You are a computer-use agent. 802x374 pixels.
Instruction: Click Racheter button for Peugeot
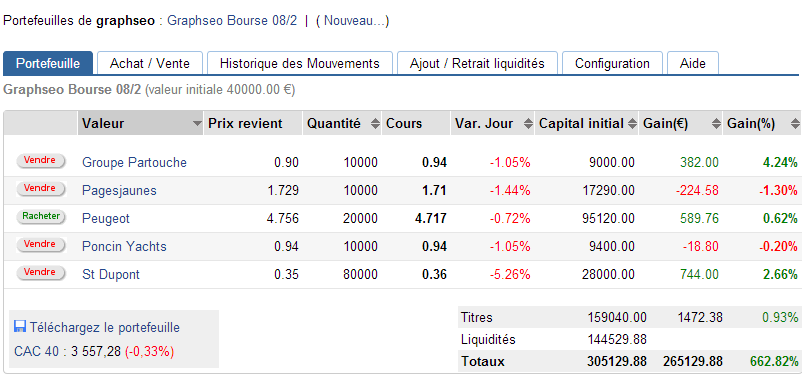click(x=41, y=217)
